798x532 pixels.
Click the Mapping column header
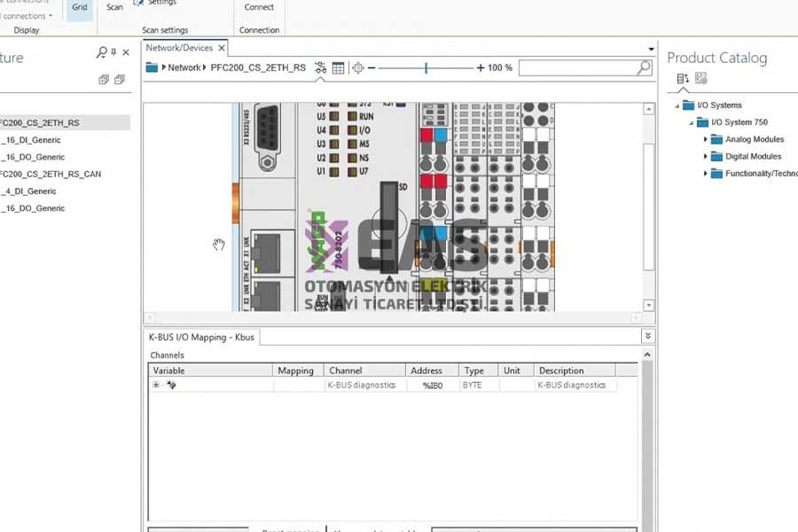(298, 371)
